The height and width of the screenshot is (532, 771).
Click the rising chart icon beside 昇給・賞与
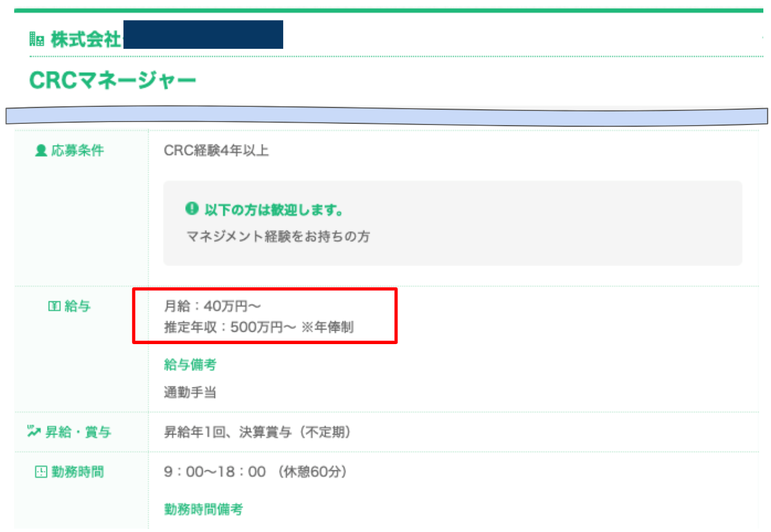tap(33, 433)
